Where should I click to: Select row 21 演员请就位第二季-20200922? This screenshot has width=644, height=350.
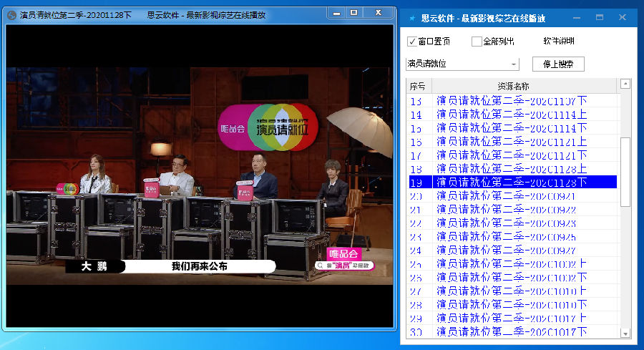pyautogui.click(x=512, y=209)
